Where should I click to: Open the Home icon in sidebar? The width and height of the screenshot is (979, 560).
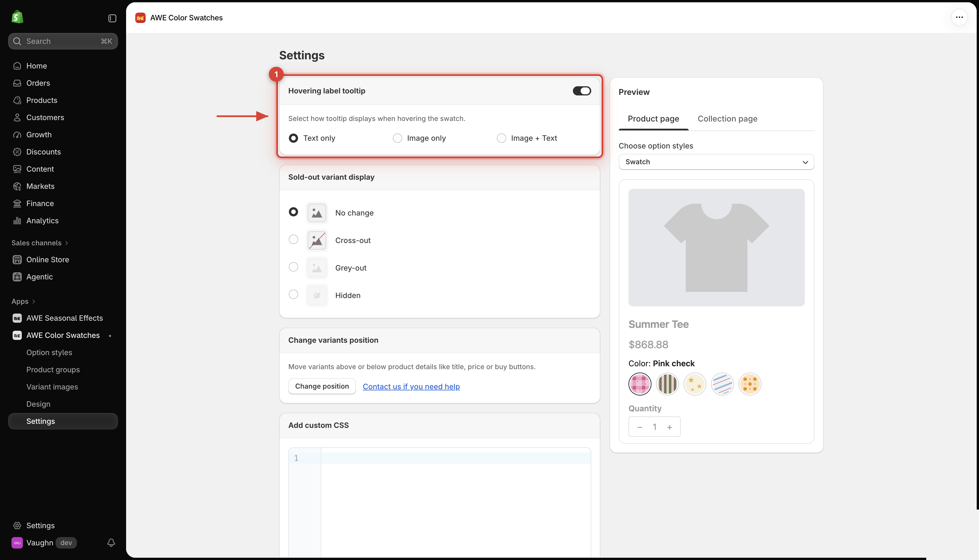(x=17, y=66)
